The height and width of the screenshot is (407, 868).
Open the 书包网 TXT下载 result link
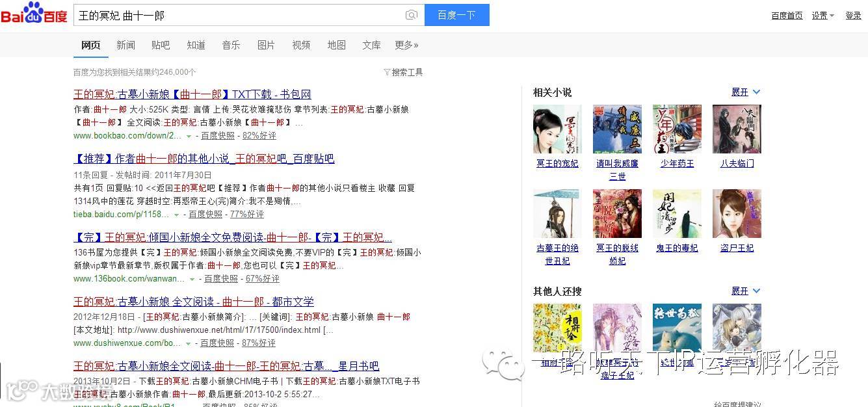[x=192, y=94]
